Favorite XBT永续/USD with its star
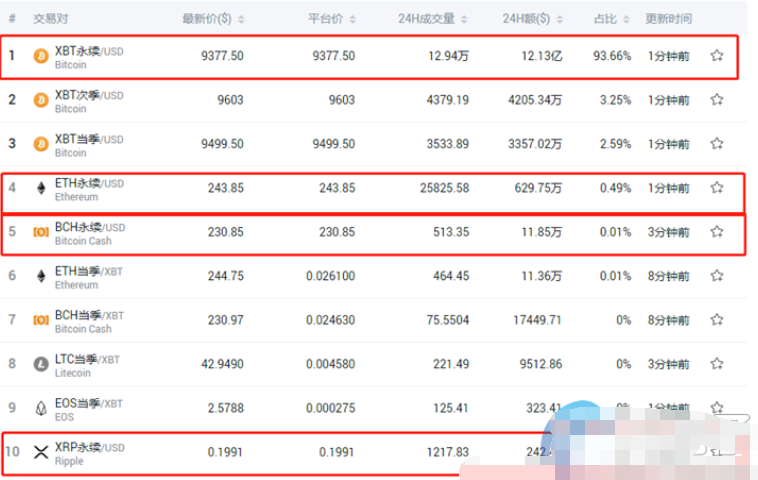Image resolution: width=758 pixels, height=480 pixels. 717,56
